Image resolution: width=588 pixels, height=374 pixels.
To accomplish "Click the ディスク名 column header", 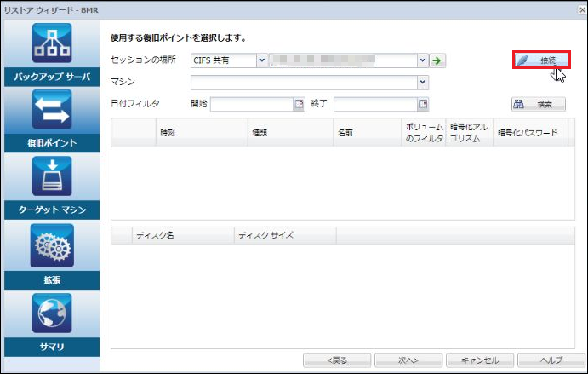I will (x=183, y=235).
